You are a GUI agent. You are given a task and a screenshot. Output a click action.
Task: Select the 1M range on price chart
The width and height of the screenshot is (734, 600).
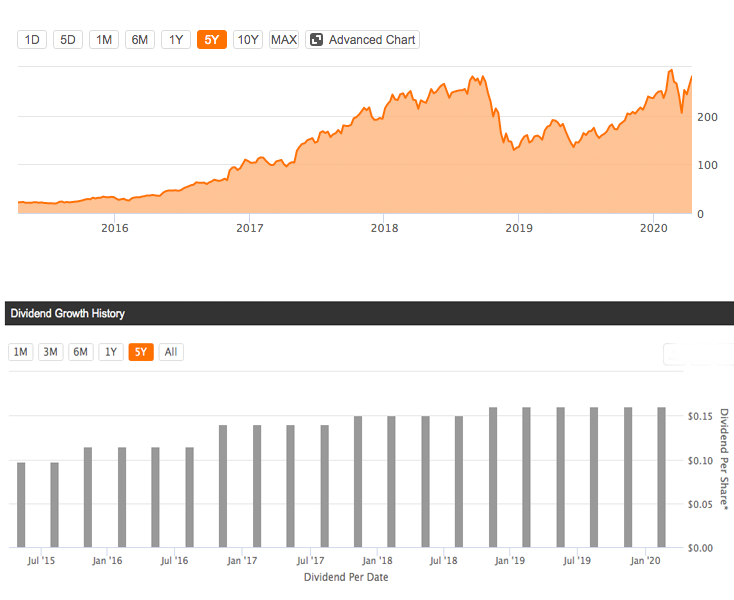pos(103,40)
